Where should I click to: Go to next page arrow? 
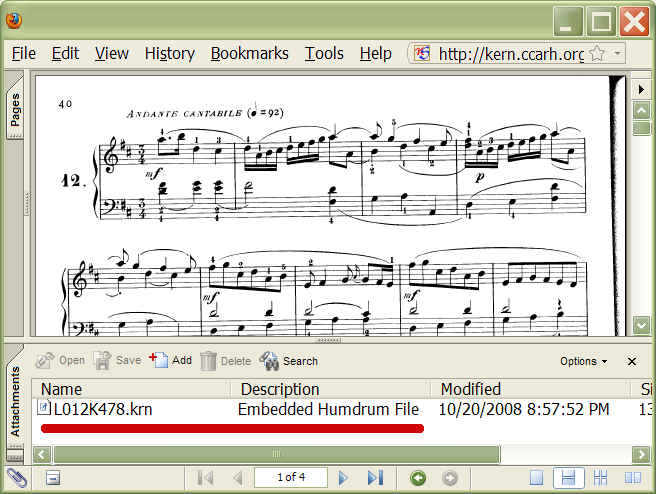344,478
